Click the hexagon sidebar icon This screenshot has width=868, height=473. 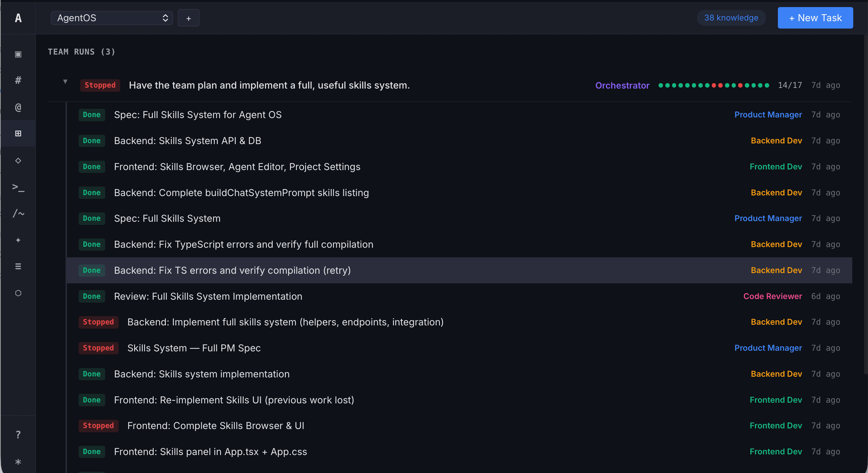[x=18, y=293]
